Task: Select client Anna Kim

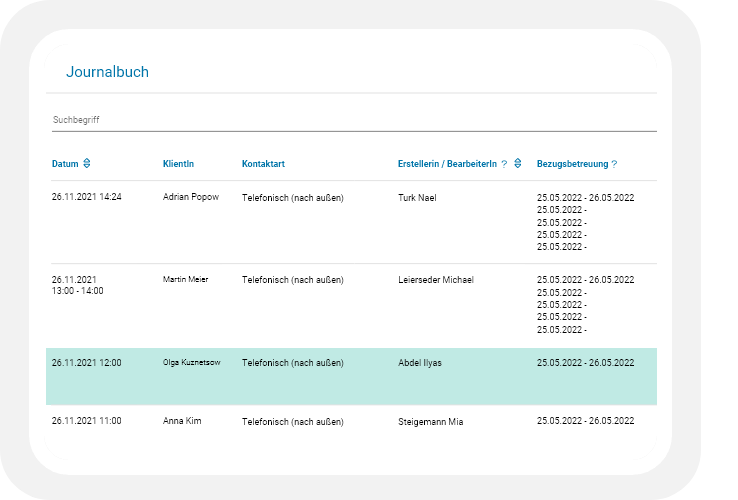Action: tap(182, 421)
